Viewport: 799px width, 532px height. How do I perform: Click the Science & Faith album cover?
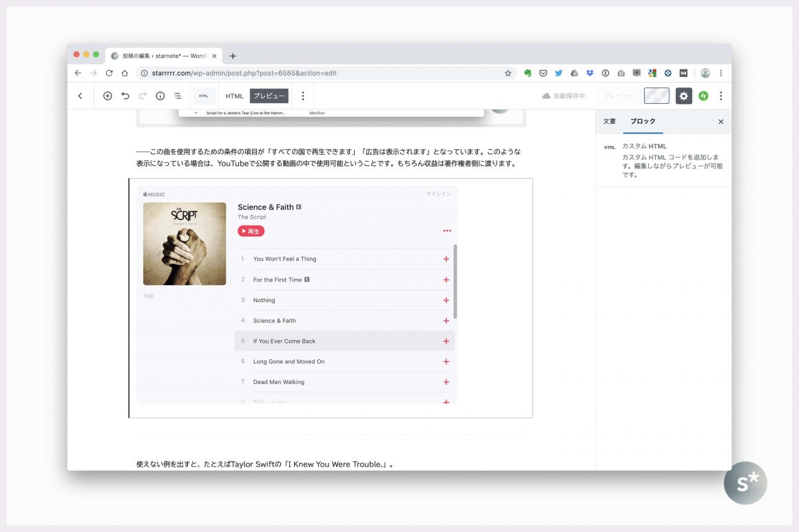(x=185, y=244)
